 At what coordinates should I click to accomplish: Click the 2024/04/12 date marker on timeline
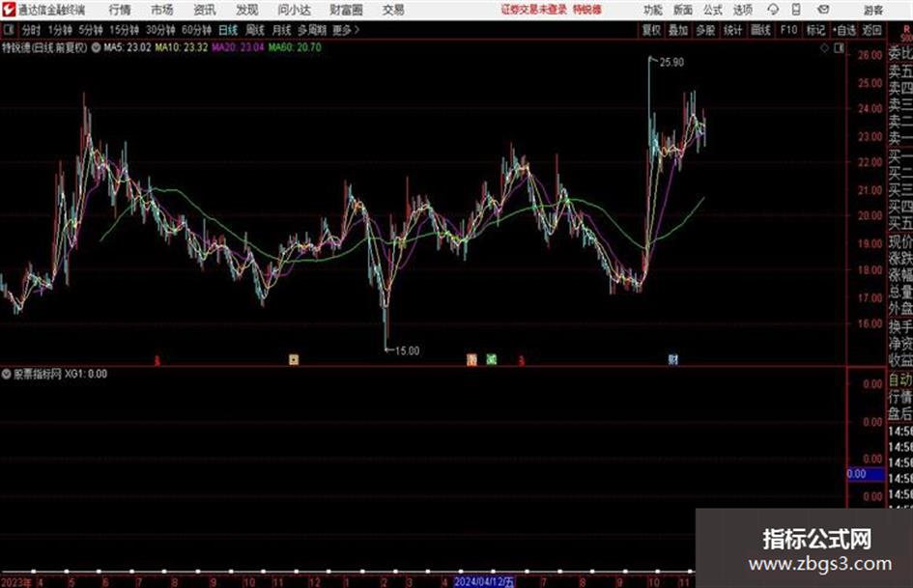click(x=484, y=582)
